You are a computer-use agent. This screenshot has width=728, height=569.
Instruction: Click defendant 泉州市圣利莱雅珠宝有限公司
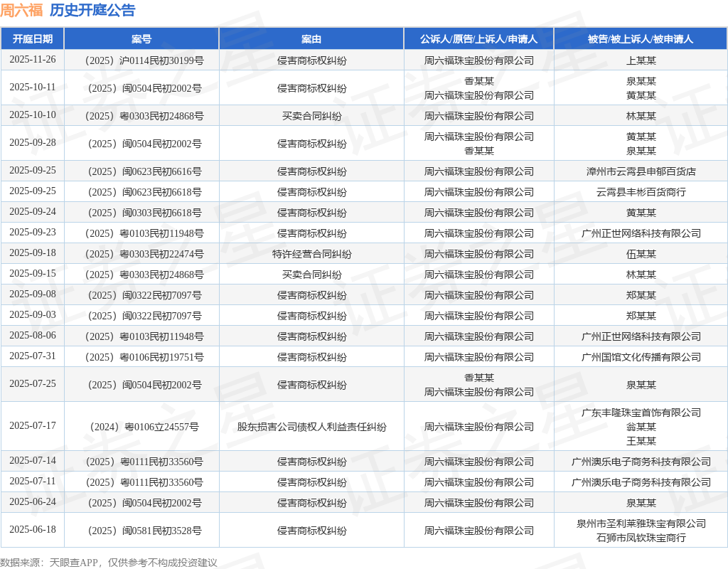(x=641, y=523)
